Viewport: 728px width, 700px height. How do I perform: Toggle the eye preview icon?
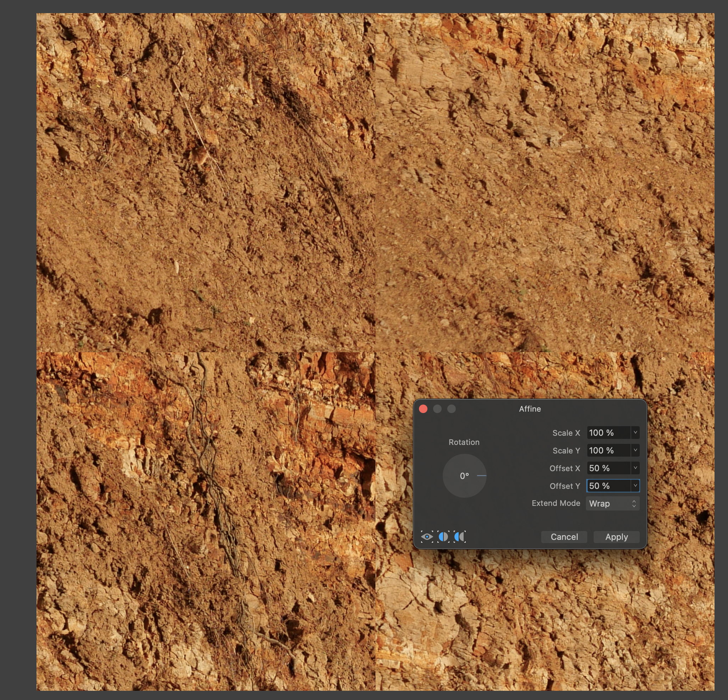point(427,537)
